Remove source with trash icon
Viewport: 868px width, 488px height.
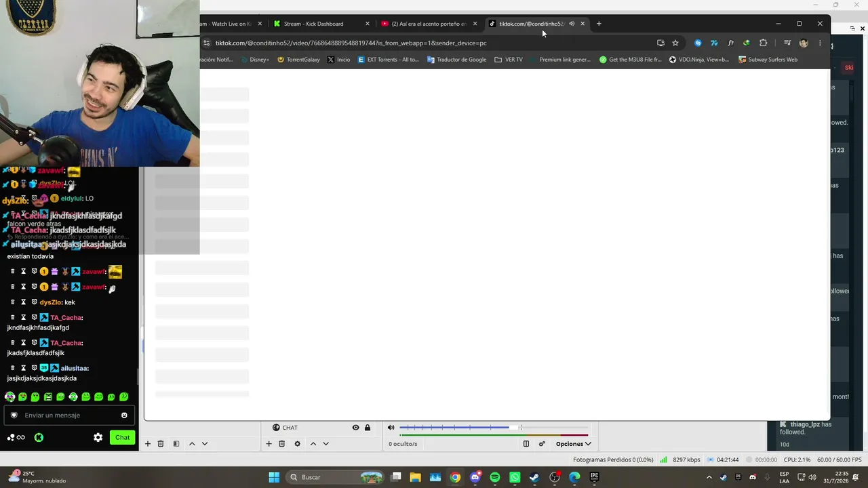pos(281,444)
